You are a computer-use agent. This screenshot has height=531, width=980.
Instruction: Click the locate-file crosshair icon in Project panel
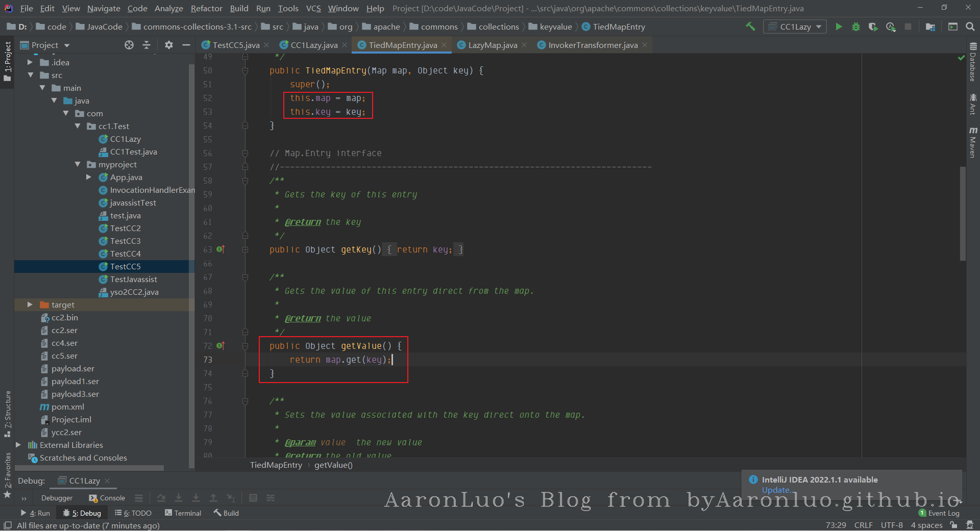tap(129, 45)
